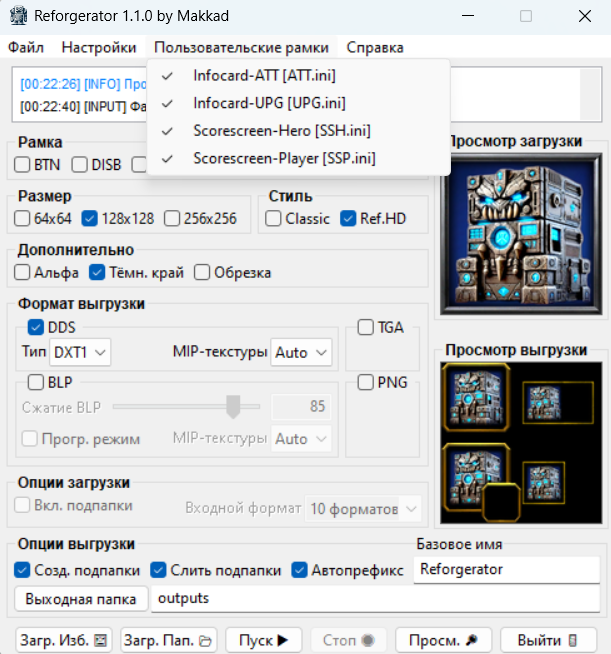Enable the Альфа checkbox

(x=22, y=272)
